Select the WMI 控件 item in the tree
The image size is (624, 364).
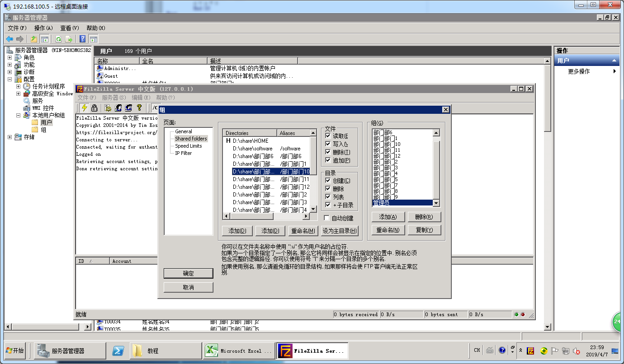[x=43, y=108]
